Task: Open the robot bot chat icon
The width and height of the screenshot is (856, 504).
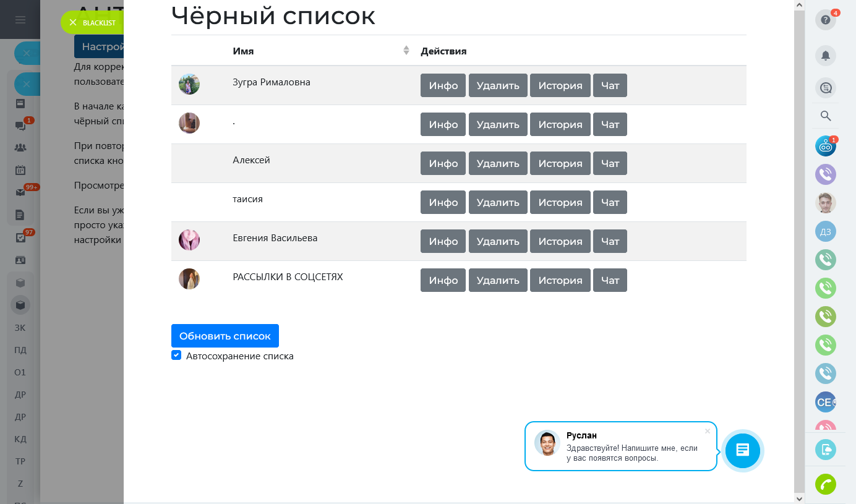Action: coord(825,147)
